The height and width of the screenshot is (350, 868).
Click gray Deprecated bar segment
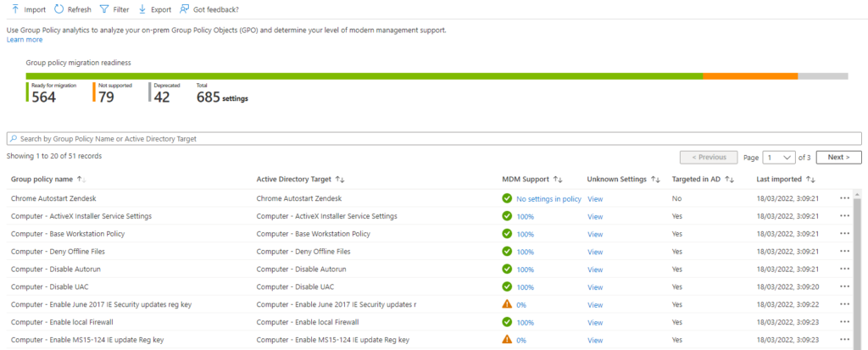[x=822, y=76]
